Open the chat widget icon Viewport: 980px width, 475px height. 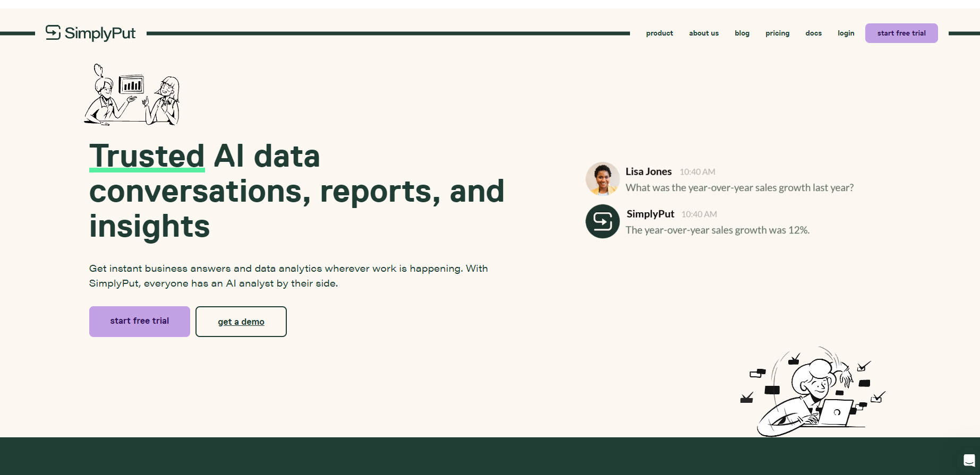coord(969,460)
